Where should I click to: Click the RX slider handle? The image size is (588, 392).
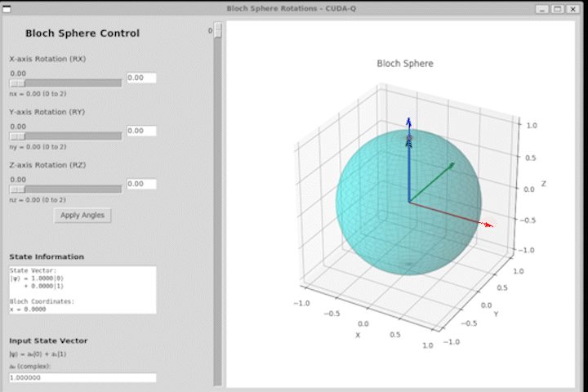17,83
